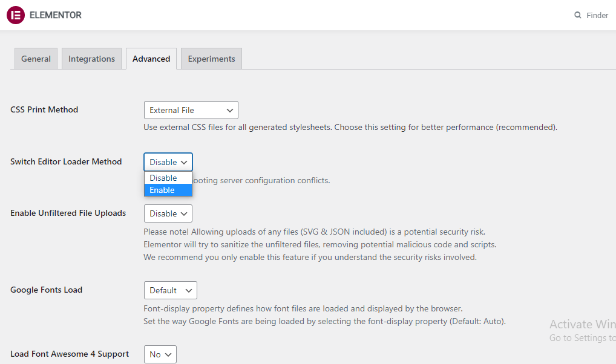Collapse the Switch Editor Loader Method dropdown

(x=168, y=161)
